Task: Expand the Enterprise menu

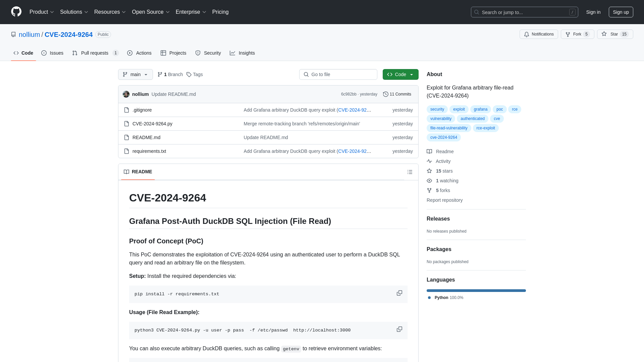Action: point(191,12)
